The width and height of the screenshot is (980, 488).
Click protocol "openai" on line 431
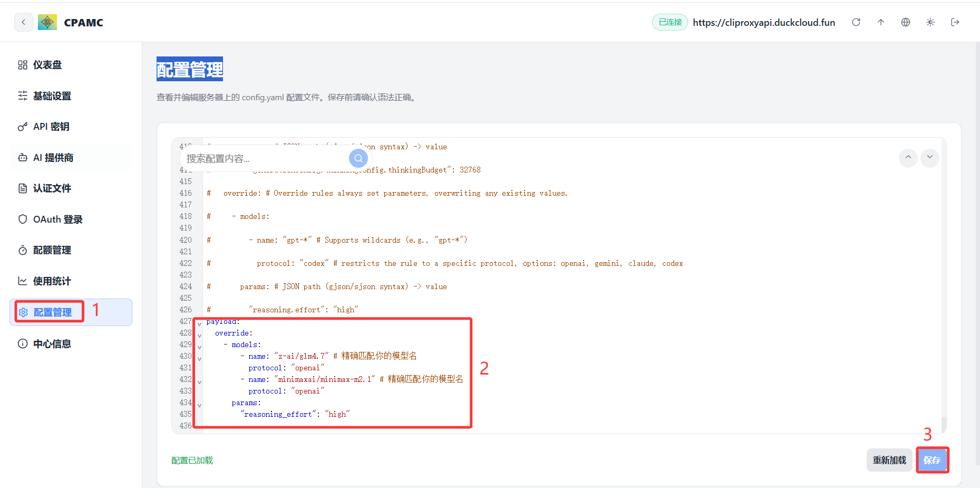click(286, 368)
